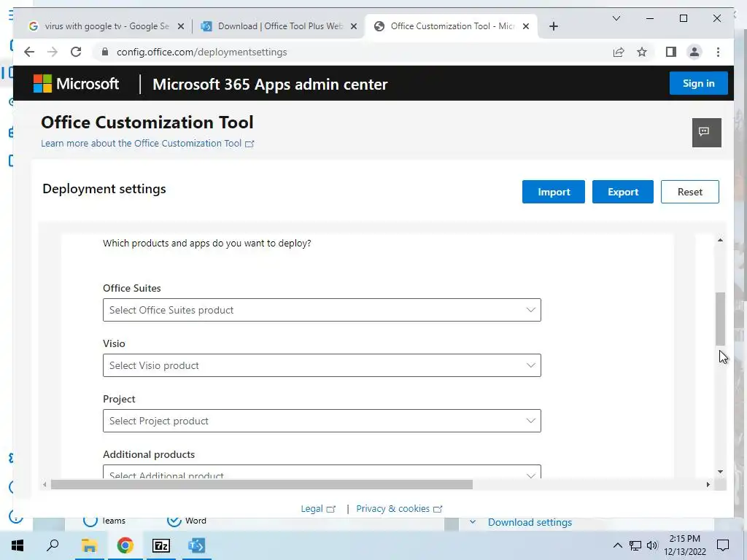Close the Office Customization Tool tab
Screen dimensions: 747x560
tap(526, 27)
